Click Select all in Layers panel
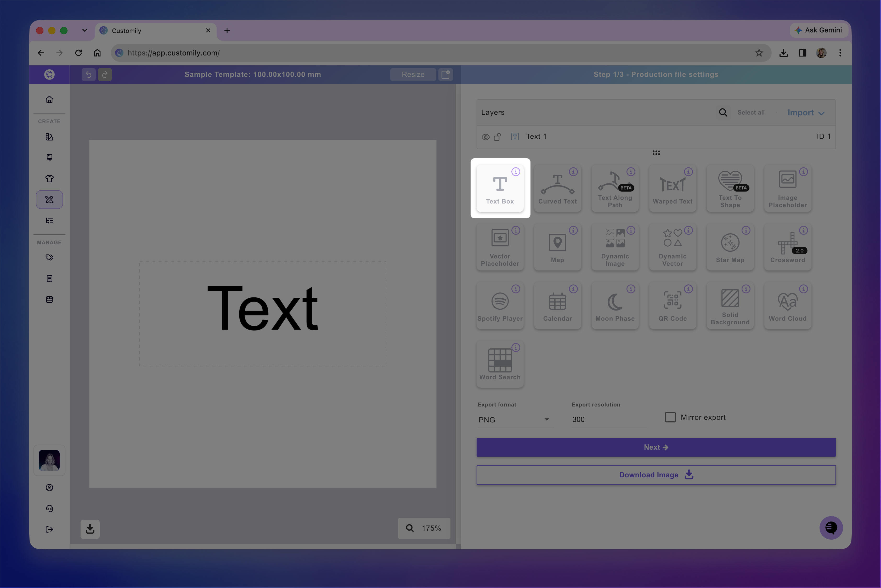 751,112
